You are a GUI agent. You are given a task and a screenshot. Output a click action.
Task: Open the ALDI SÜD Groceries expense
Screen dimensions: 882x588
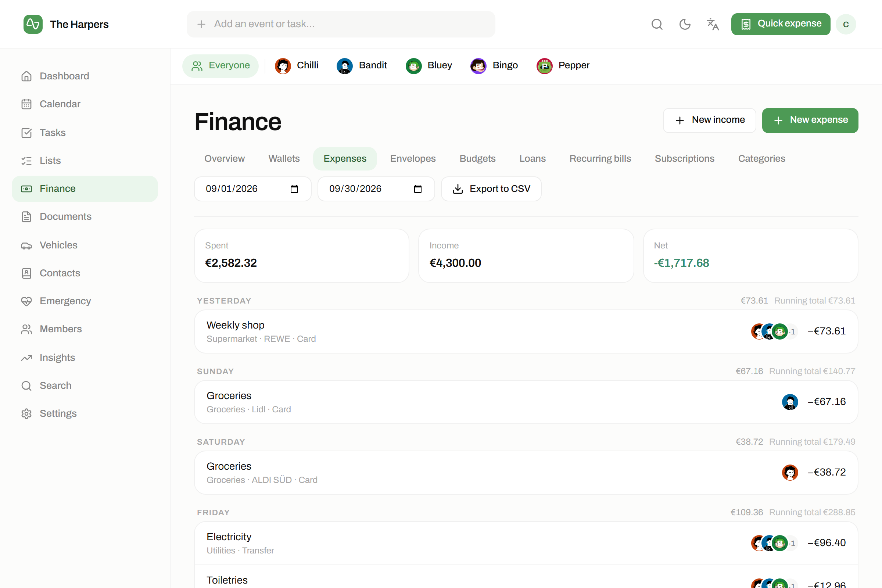pos(526,473)
